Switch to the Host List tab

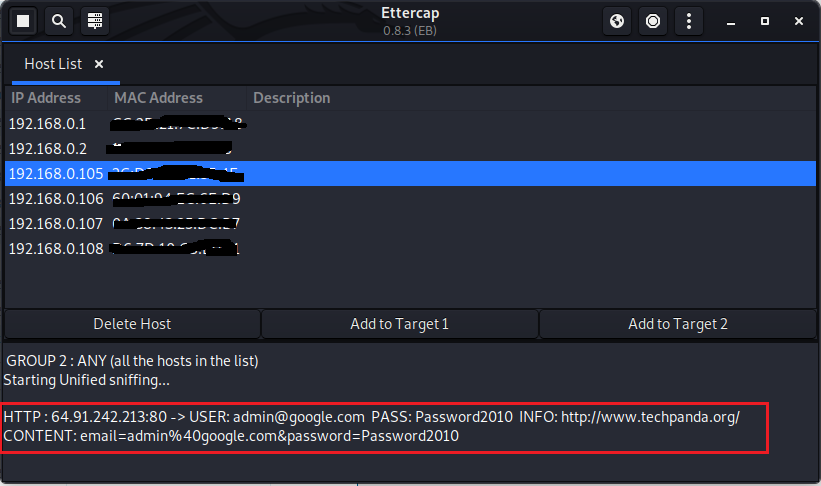pyautogui.click(x=54, y=64)
